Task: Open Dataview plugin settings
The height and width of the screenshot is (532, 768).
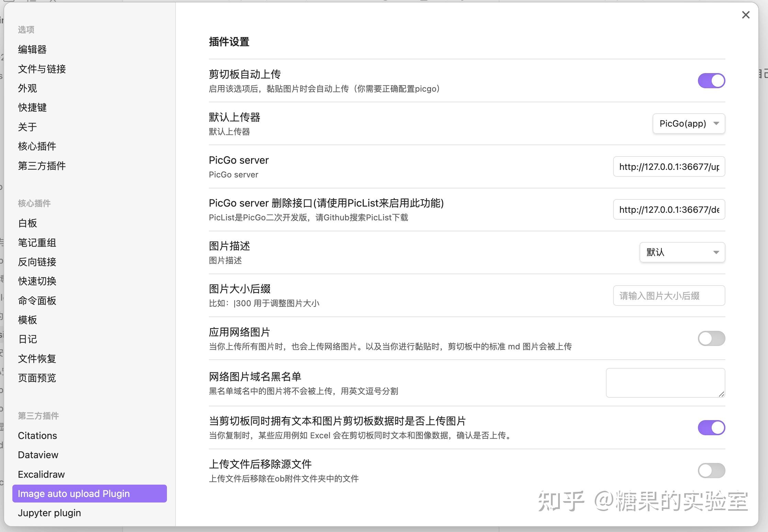Action: (x=38, y=454)
